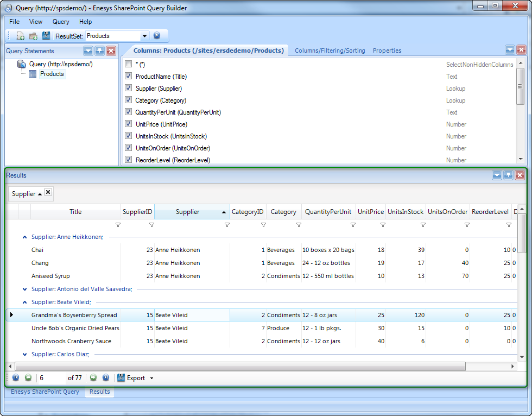Select the Products node in Query Statements
Image resolution: width=532 pixels, height=416 pixels.
pyautogui.click(x=52, y=74)
